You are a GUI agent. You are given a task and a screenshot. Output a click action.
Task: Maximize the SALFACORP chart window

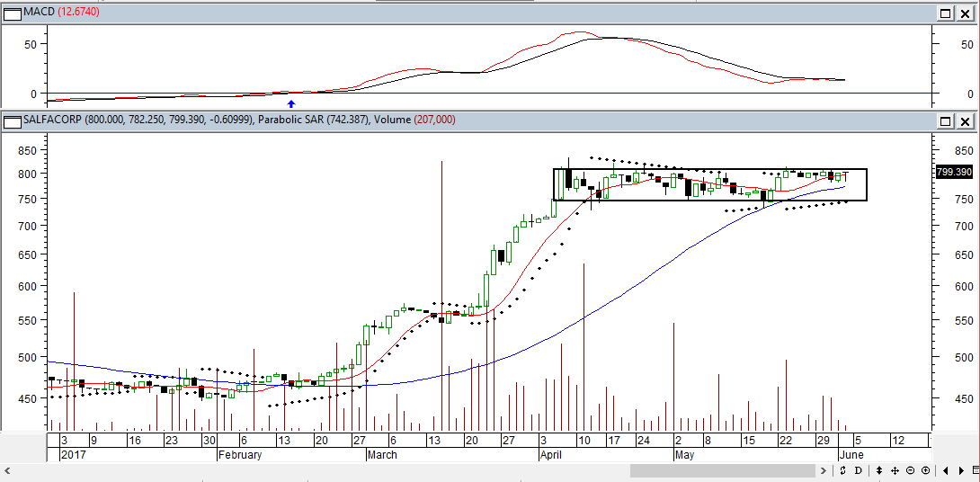click(x=945, y=120)
